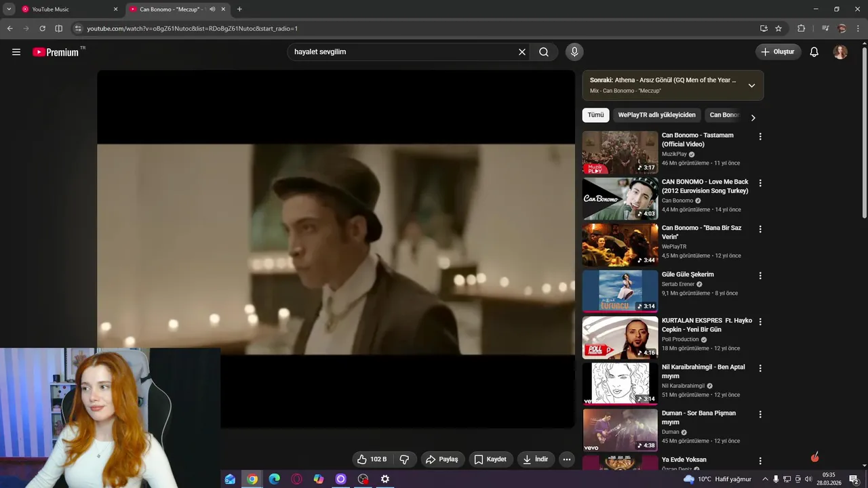Open Chrome side panel icon beside the reload button
The height and width of the screenshot is (488, 868).
click(x=58, y=28)
